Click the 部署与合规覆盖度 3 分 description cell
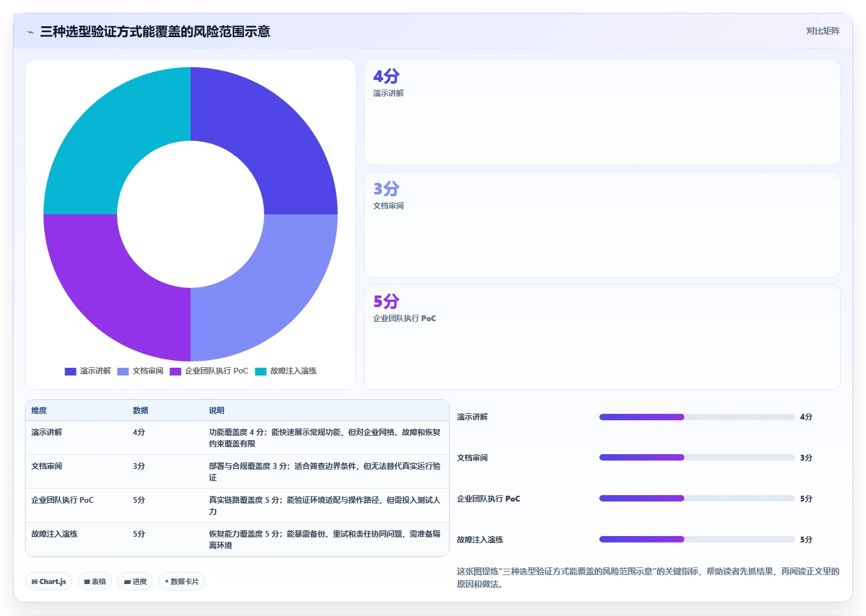The height and width of the screenshot is (616, 866). coord(325,472)
